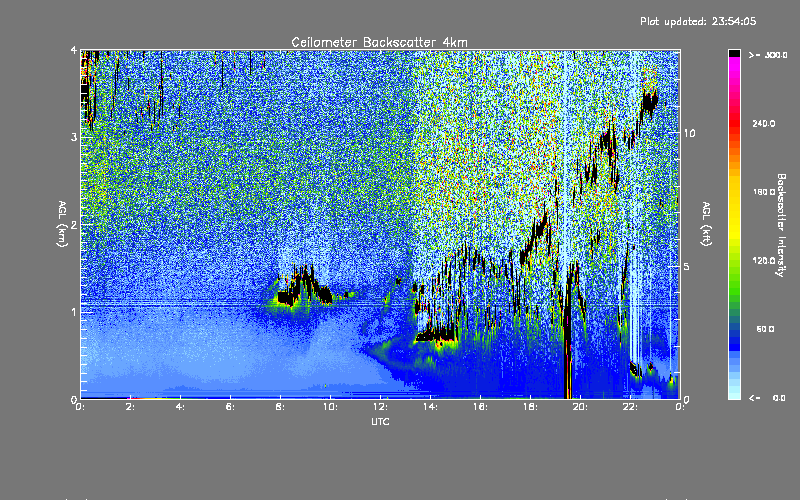Click the 'Backscatter Intensity' colorbar label
Image resolution: width=800 pixels, height=500 pixels.
tap(781, 225)
